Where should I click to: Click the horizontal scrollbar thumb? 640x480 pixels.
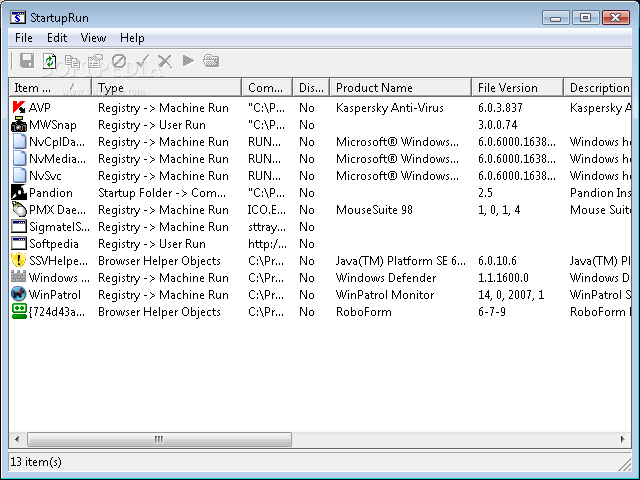pos(159,439)
